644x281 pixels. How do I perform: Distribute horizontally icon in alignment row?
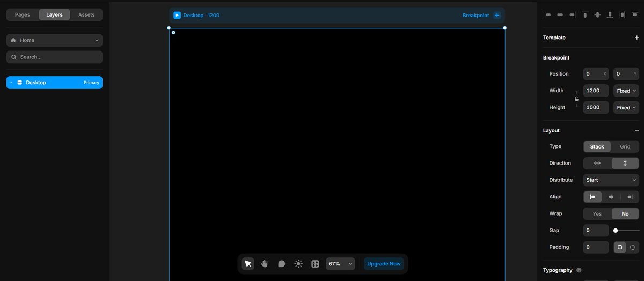[622, 15]
